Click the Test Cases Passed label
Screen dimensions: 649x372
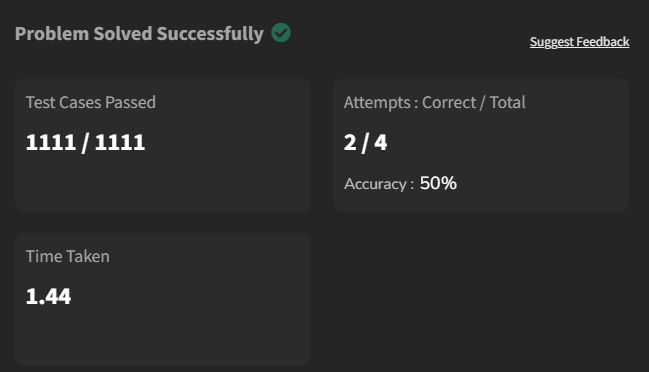pyautogui.click(x=91, y=102)
